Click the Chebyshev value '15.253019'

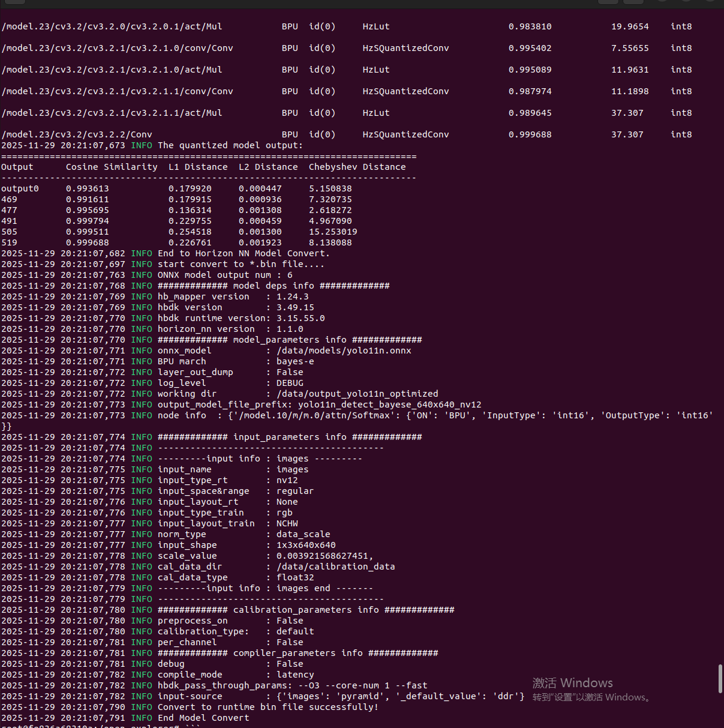tap(333, 232)
